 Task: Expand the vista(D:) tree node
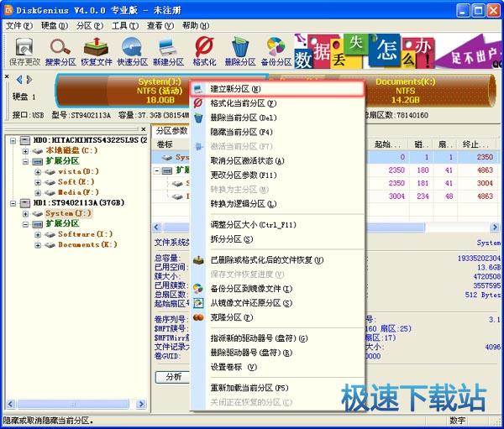[38, 172]
